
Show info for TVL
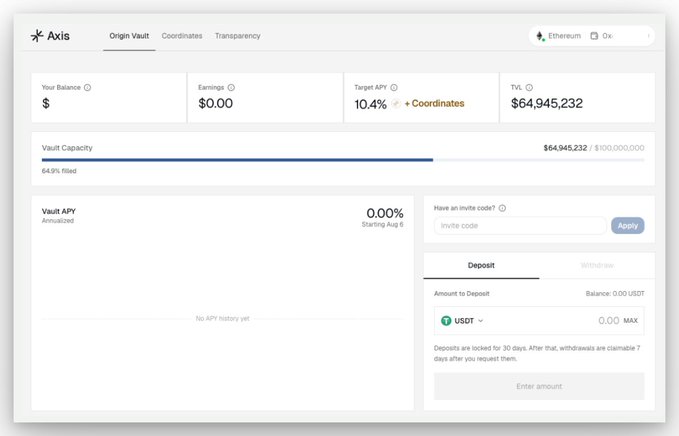tap(529, 87)
